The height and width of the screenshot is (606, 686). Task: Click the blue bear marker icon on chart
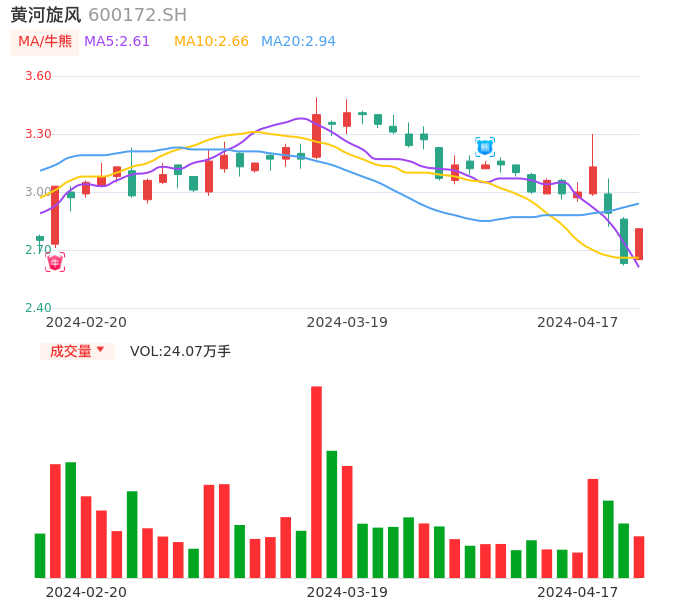pyautogui.click(x=485, y=147)
